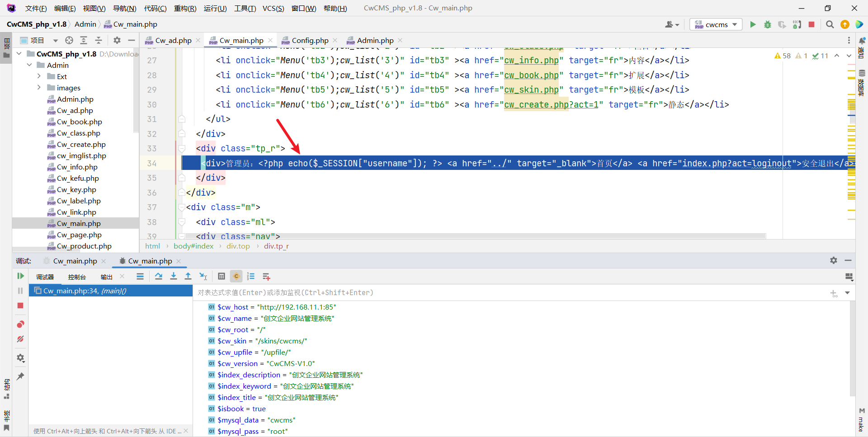The height and width of the screenshot is (437, 868).
Task: Close the Cw_main.php editor tab
Action: [270, 40]
